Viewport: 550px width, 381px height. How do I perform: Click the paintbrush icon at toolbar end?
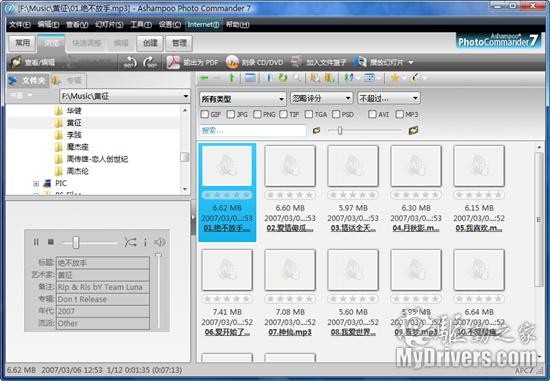415,78
